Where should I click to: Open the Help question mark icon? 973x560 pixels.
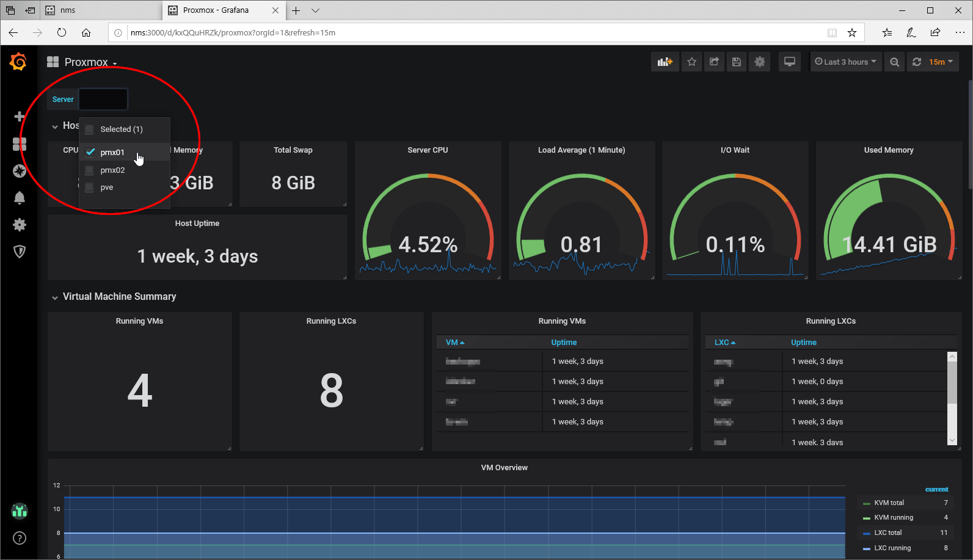pyautogui.click(x=20, y=538)
